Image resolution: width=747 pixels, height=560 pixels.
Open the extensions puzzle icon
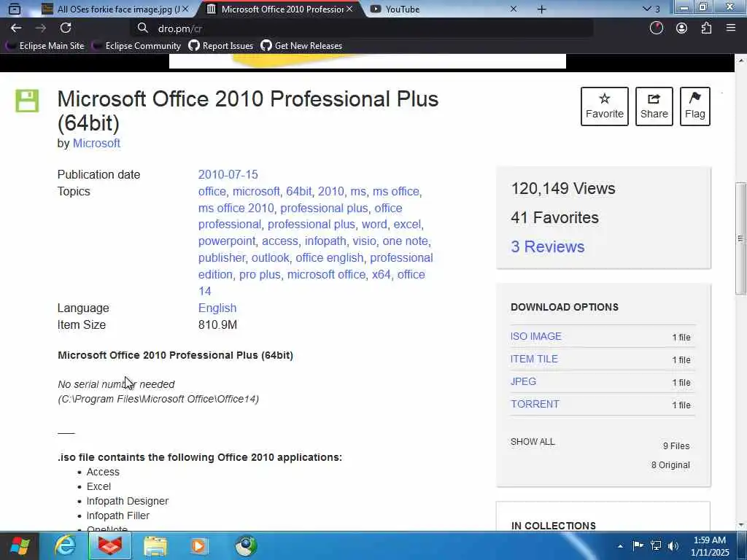pos(706,28)
